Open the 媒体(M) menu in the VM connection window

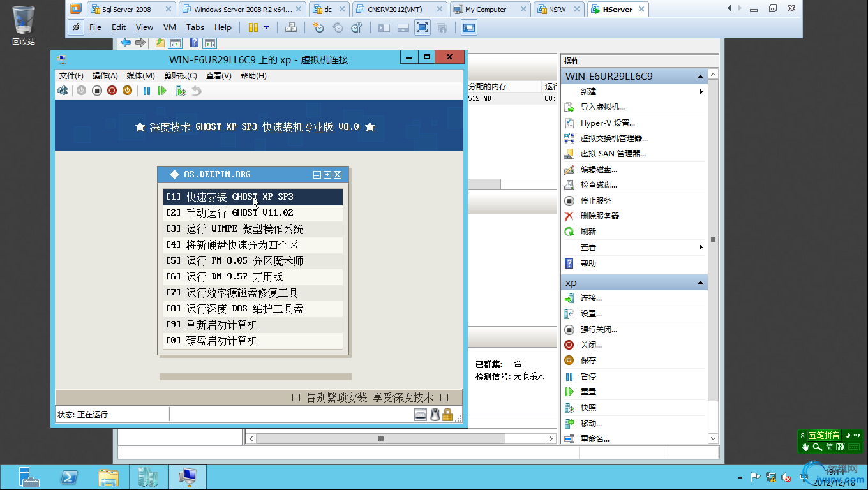[x=140, y=76]
